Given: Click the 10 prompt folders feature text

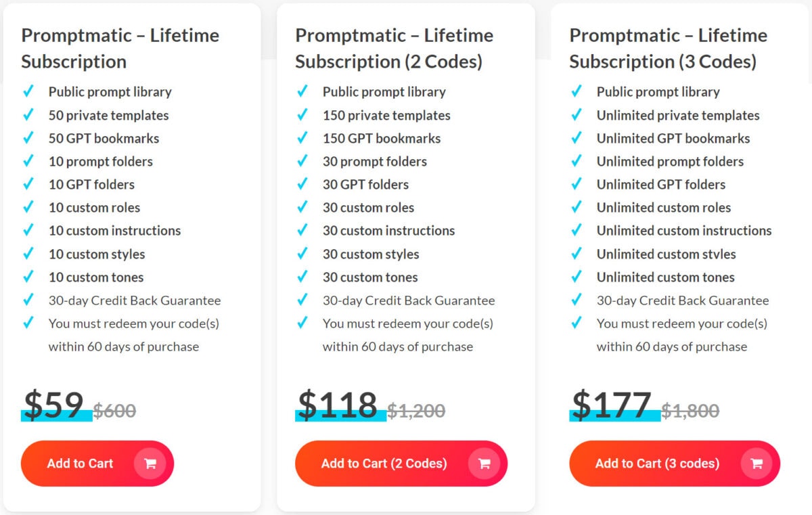Looking at the screenshot, I should [100, 161].
